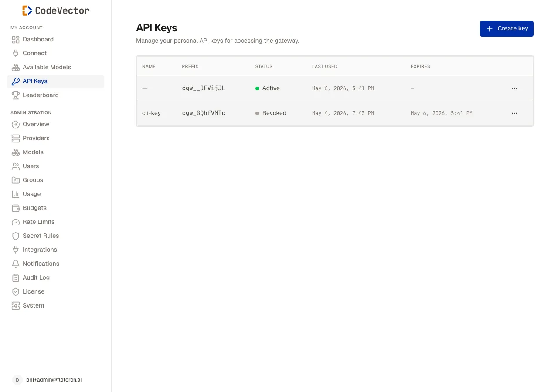
Task: Click the CodeVector logo icon
Action: point(27,10)
